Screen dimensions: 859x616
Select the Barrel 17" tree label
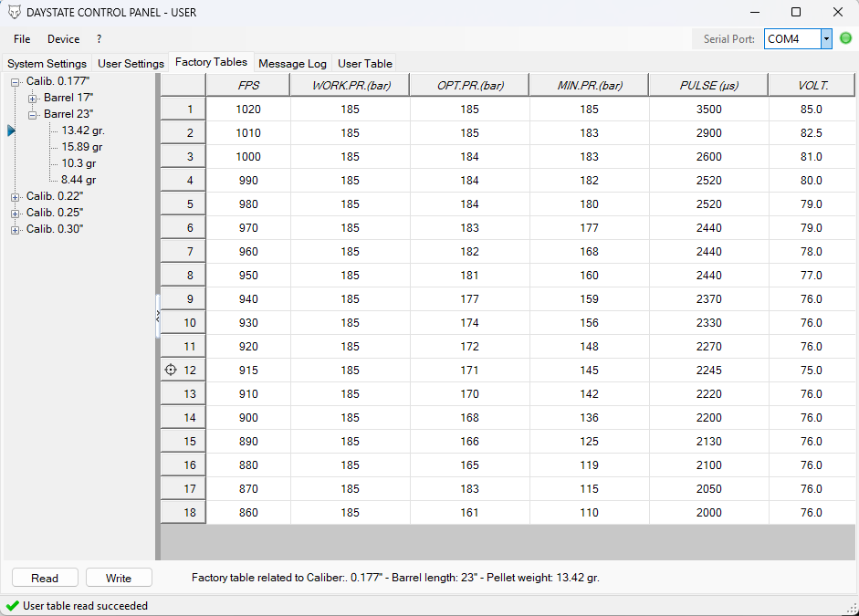click(x=68, y=98)
